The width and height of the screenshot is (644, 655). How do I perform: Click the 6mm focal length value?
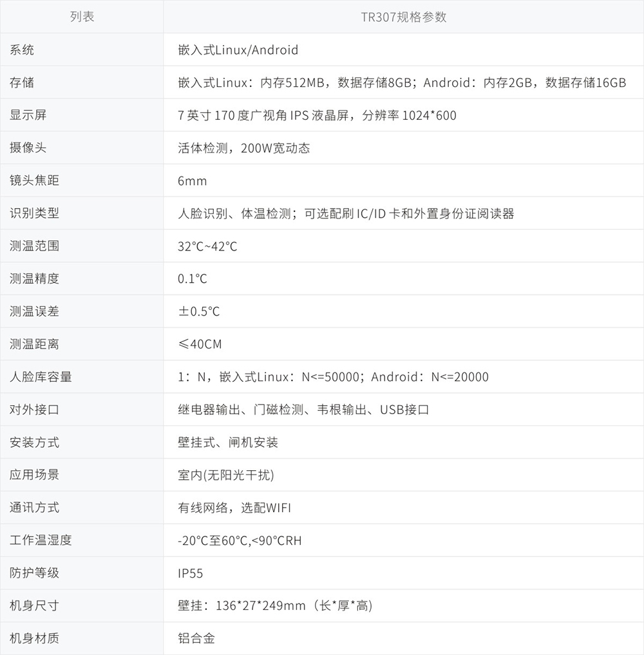pos(193,181)
